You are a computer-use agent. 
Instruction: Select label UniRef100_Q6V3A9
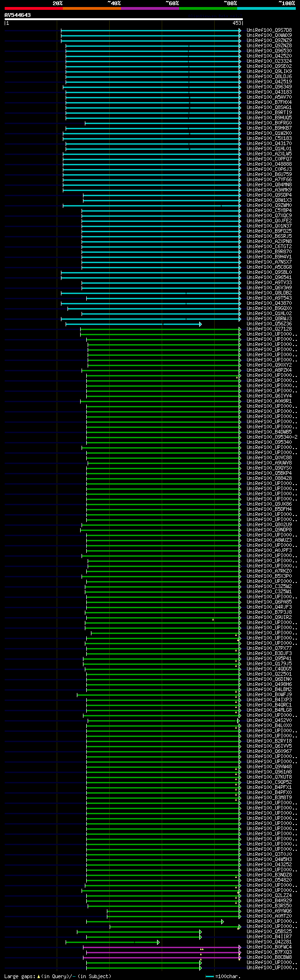269,288
